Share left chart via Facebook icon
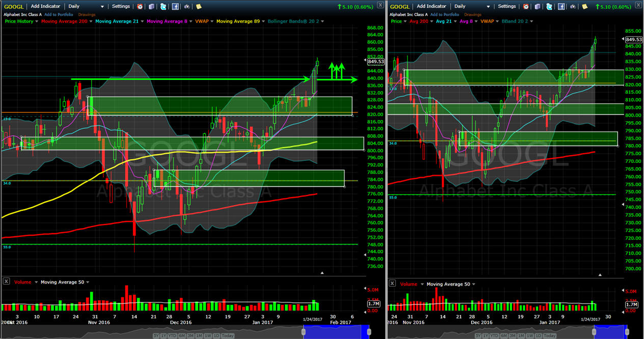 pyautogui.click(x=175, y=7)
